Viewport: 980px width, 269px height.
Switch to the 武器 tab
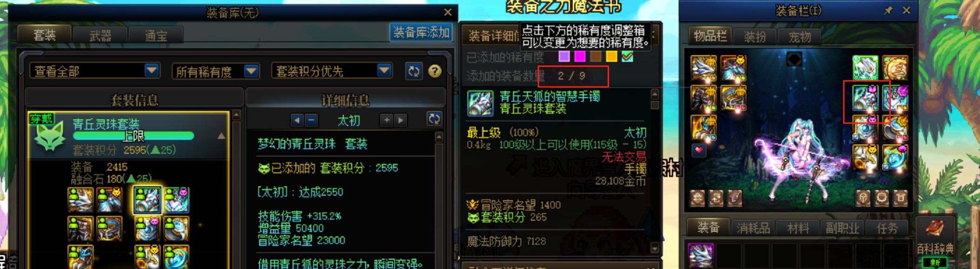(x=100, y=35)
